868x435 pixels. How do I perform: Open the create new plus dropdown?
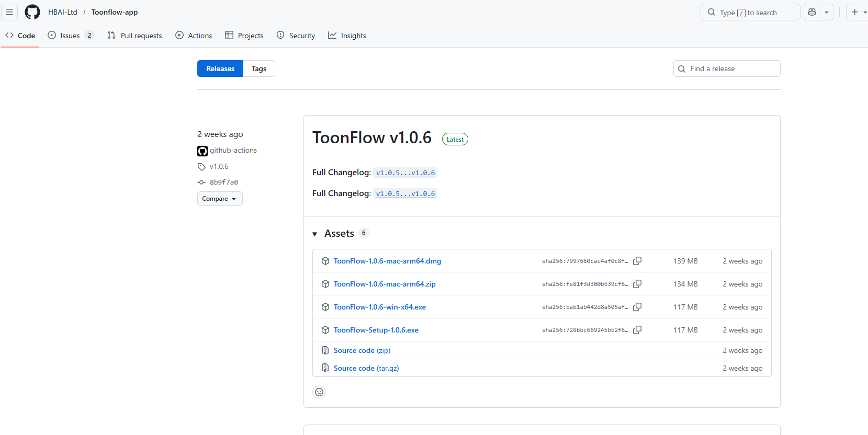pos(857,12)
